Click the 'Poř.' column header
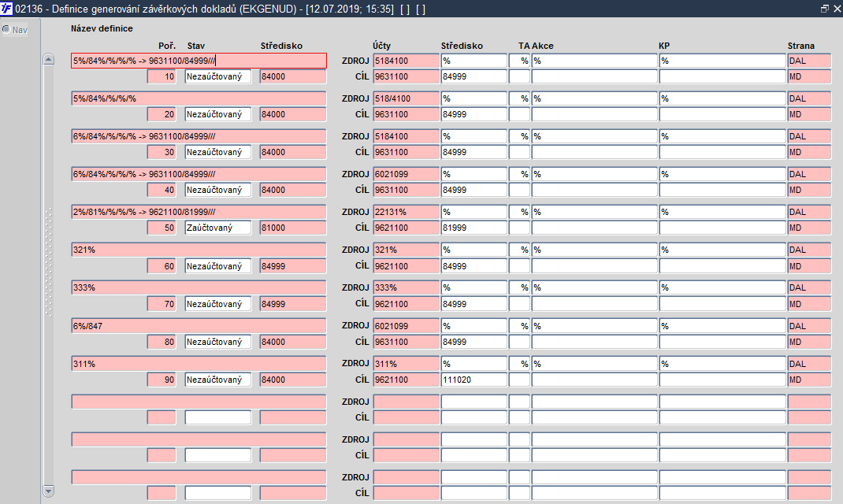 (167, 46)
